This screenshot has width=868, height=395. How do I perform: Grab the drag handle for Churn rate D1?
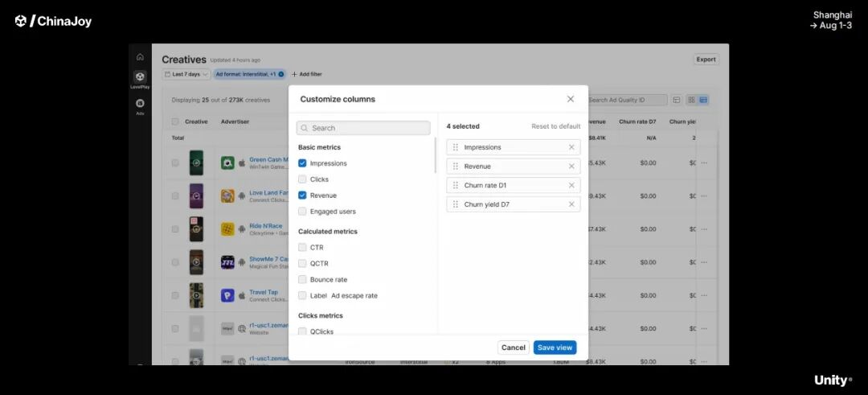point(455,185)
